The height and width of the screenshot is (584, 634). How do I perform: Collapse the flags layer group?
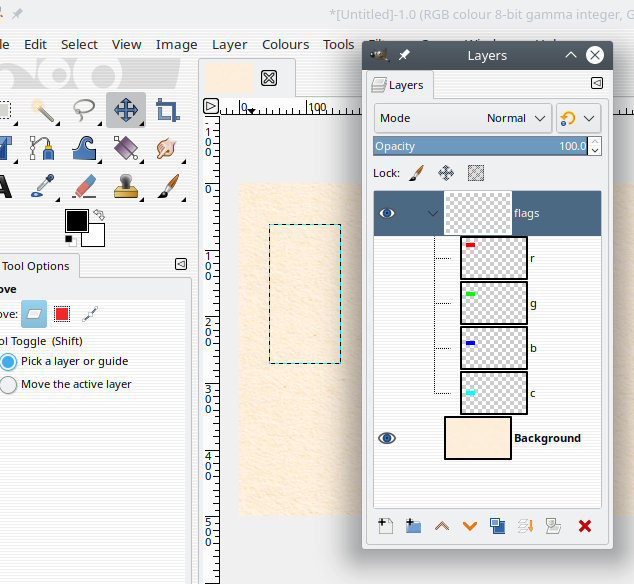(433, 213)
